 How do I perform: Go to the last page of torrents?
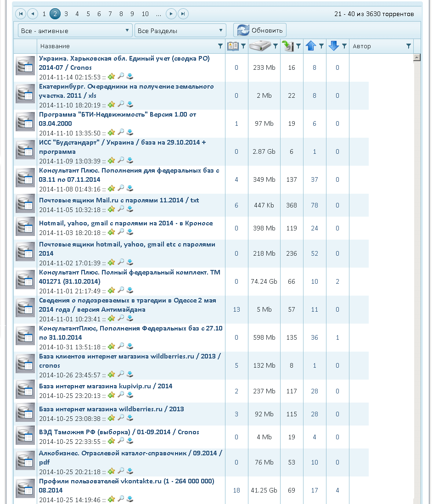(x=183, y=14)
